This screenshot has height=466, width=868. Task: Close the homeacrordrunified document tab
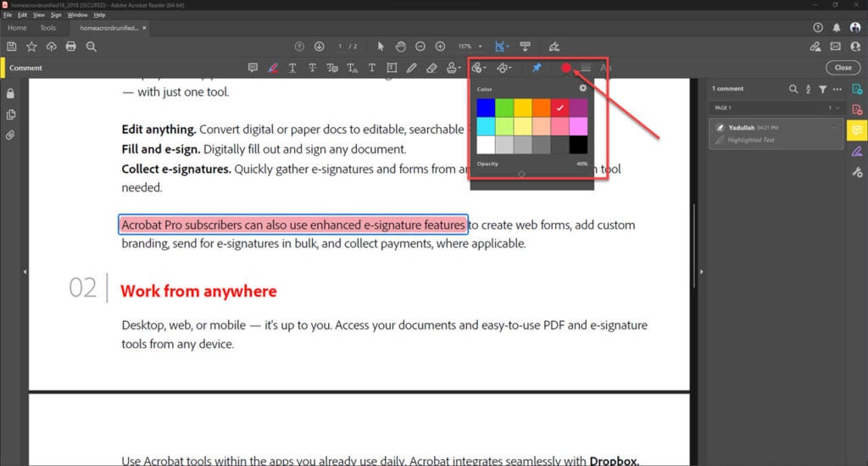coord(144,28)
